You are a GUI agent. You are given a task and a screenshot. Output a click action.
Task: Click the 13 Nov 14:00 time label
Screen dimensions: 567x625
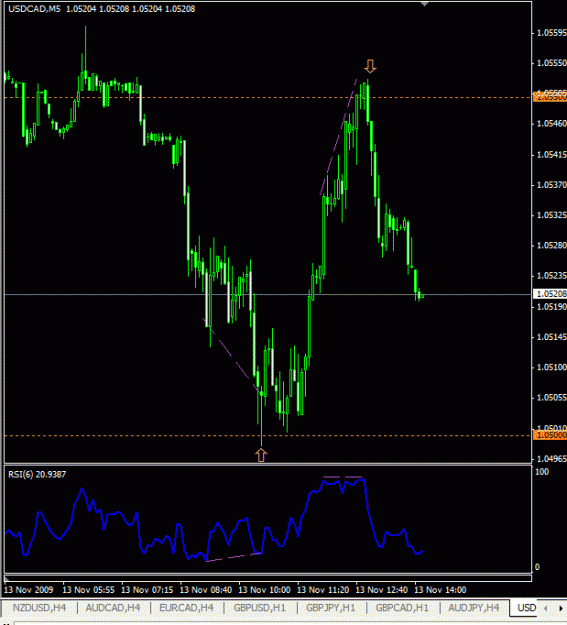tap(440, 590)
